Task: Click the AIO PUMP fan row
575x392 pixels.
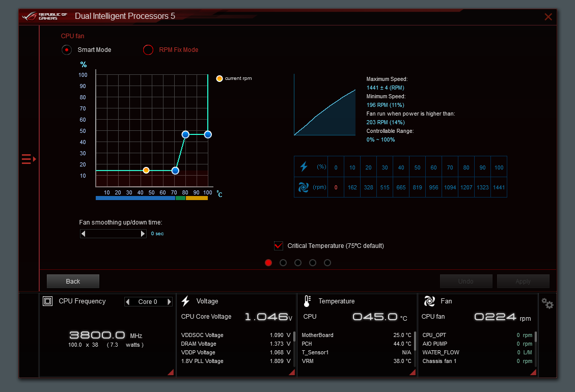Action: [477, 344]
